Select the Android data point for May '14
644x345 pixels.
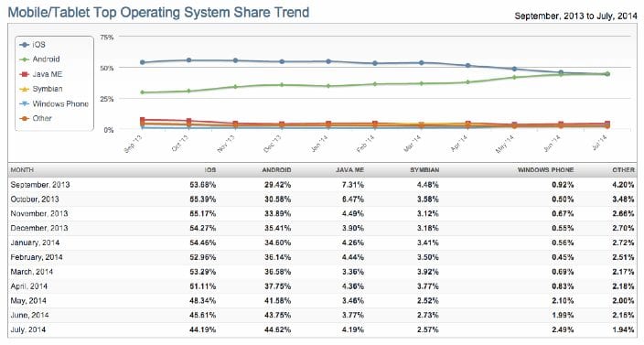514,77
